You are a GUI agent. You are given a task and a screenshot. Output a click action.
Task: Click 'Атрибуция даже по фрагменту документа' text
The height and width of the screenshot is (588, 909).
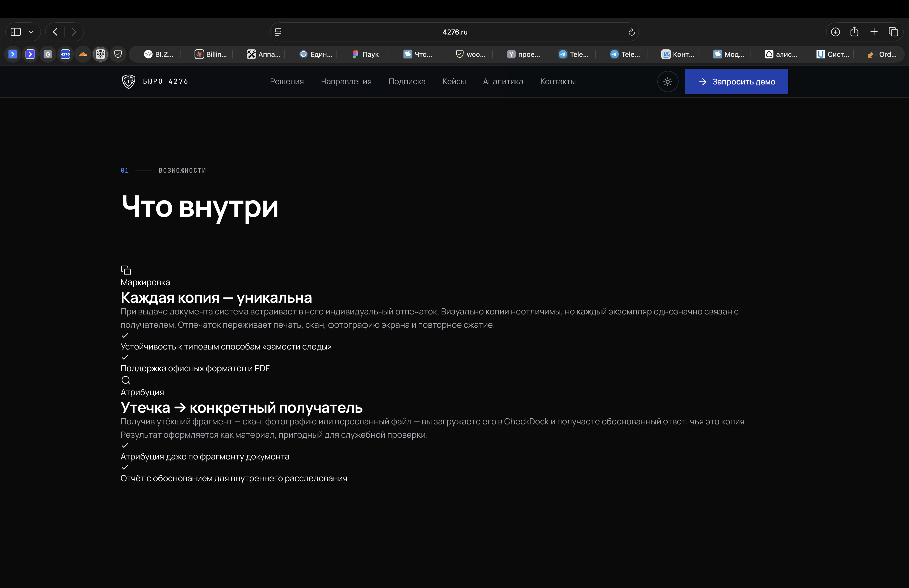[x=205, y=456]
